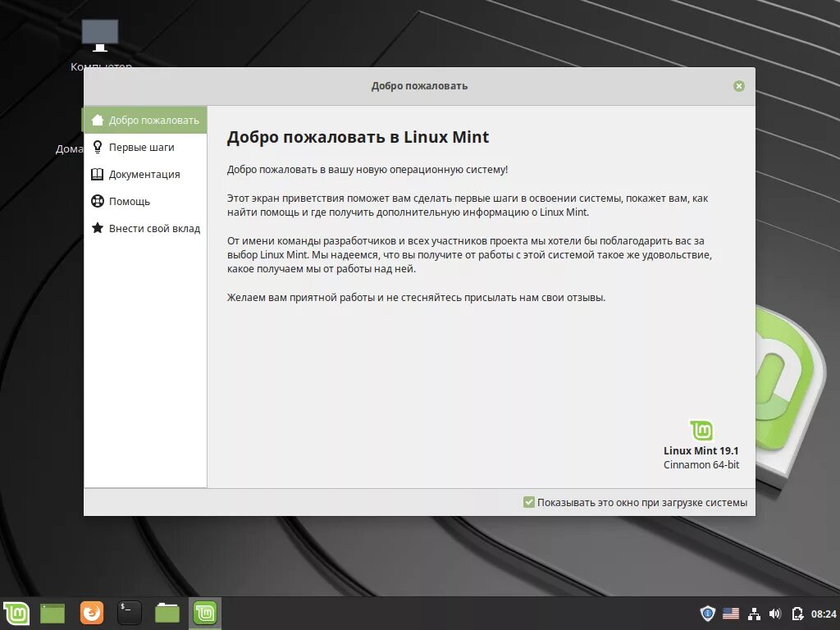Open the file manager from the panel

167,613
